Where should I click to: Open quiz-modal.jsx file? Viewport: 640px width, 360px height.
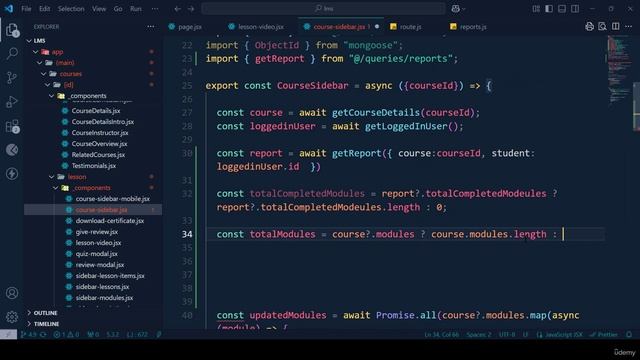click(96, 254)
